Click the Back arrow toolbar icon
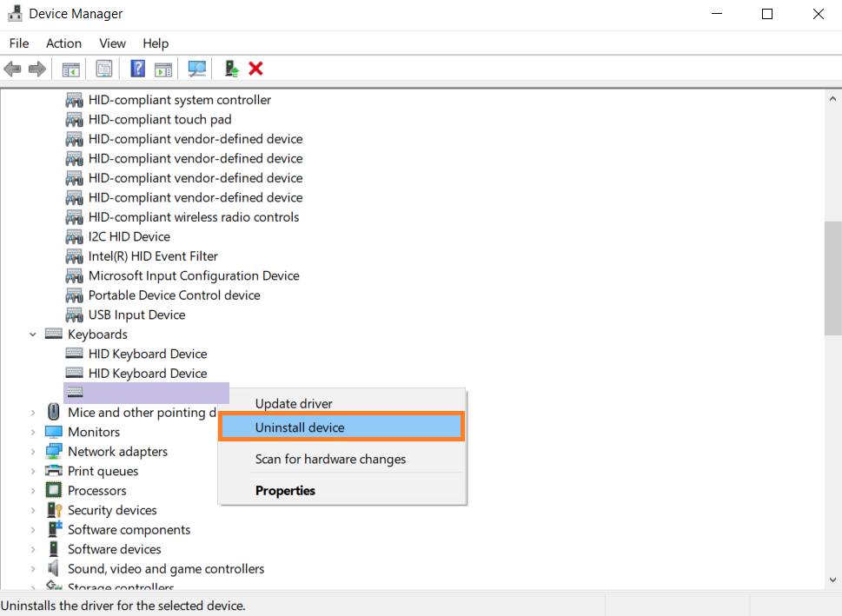The width and height of the screenshot is (842, 616). [x=13, y=69]
